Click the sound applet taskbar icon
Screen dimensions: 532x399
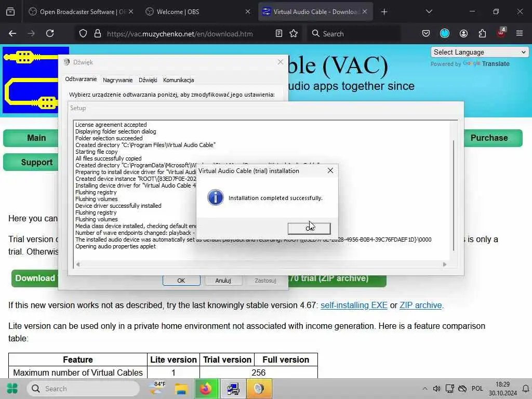pyautogui.click(x=259, y=389)
